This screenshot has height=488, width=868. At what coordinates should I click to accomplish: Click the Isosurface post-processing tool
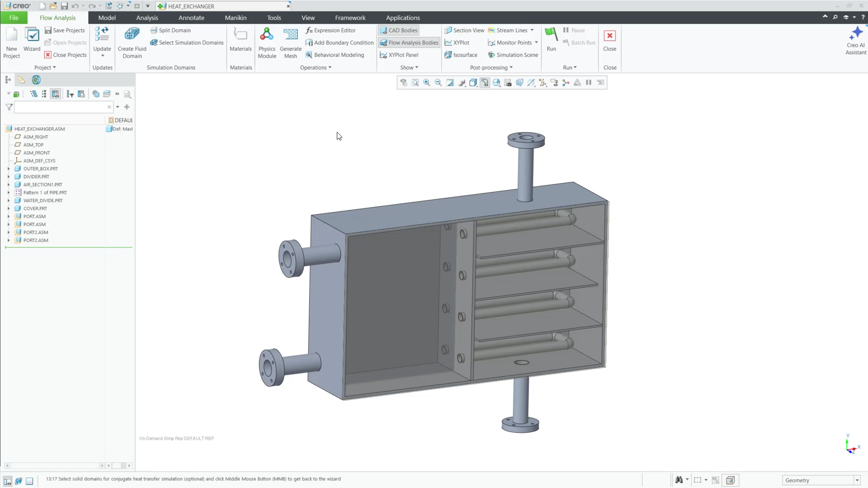point(461,55)
